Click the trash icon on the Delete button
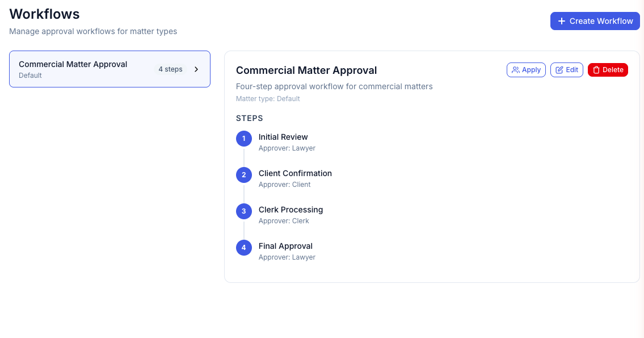Image resolution: width=644 pixels, height=338 pixels. (x=596, y=70)
